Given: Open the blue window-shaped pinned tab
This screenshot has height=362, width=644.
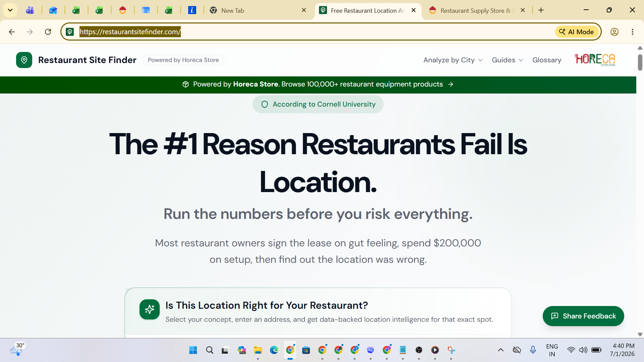Looking at the screenshot, I should (146, 10).
